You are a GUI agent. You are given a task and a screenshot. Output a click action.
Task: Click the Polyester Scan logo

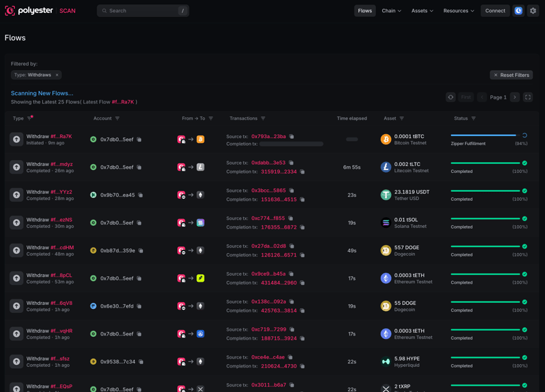pos(40,11)
